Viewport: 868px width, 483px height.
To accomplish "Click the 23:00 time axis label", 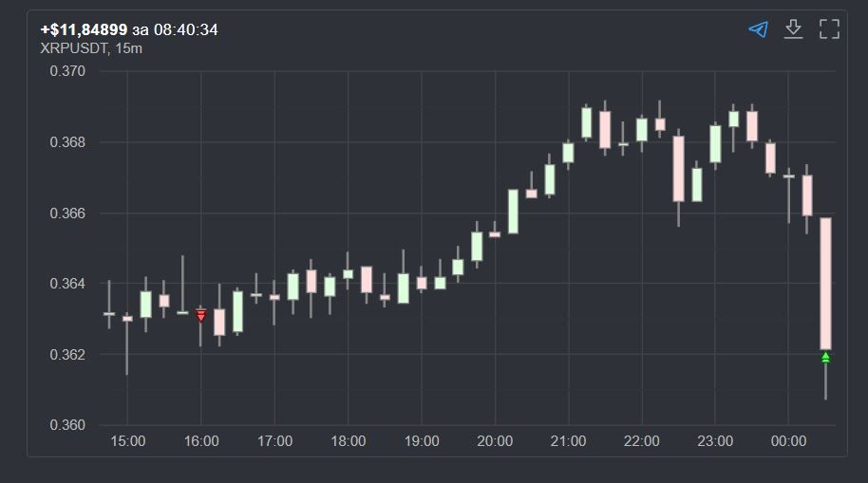I will (x=715, y=441).
